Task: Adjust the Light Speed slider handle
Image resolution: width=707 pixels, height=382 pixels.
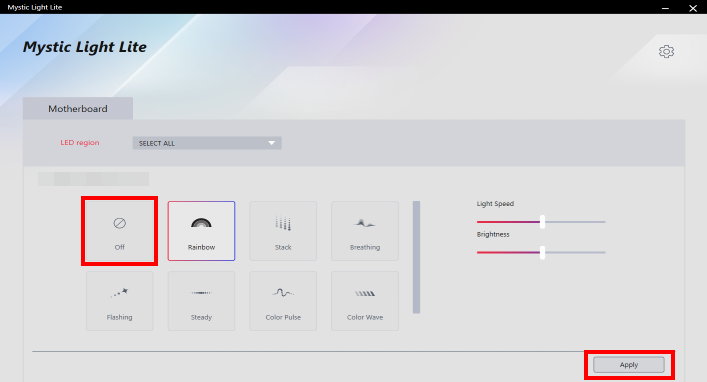Action: 542,221
